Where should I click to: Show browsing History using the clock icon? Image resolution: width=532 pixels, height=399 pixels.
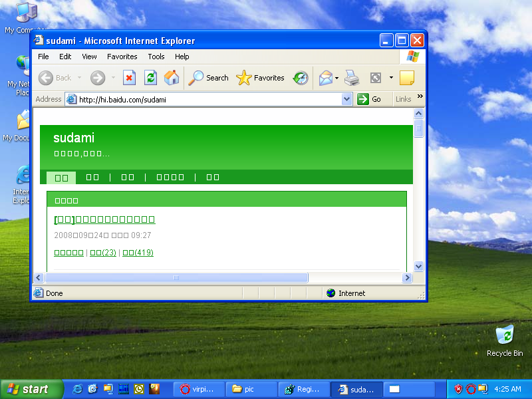point(301,78)
